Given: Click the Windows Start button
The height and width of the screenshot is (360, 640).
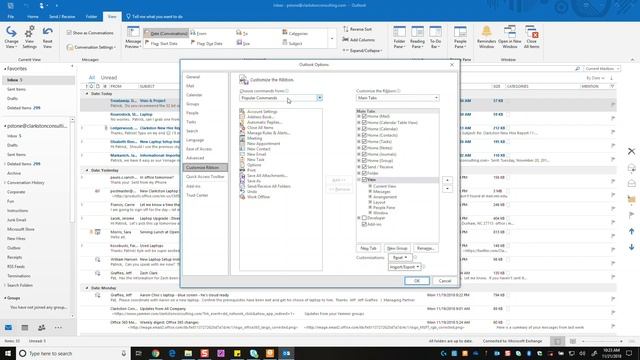Looking at the screenshot, I should [8, 353].
